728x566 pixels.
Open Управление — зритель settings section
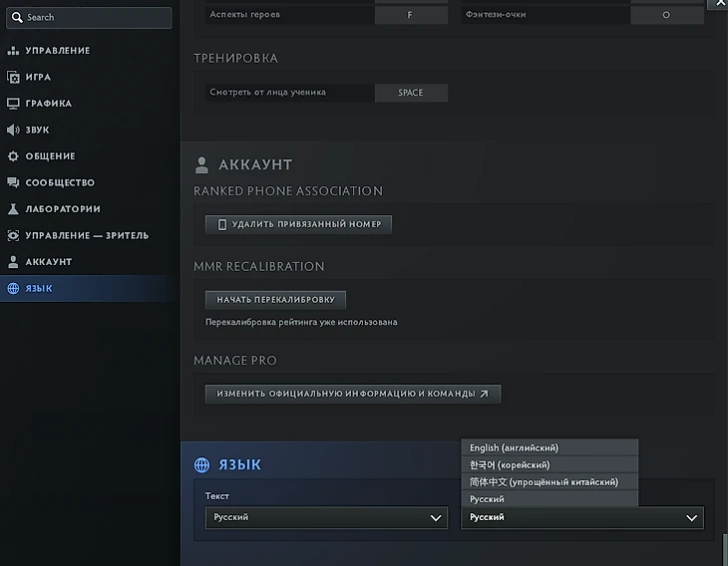(87, 235)
